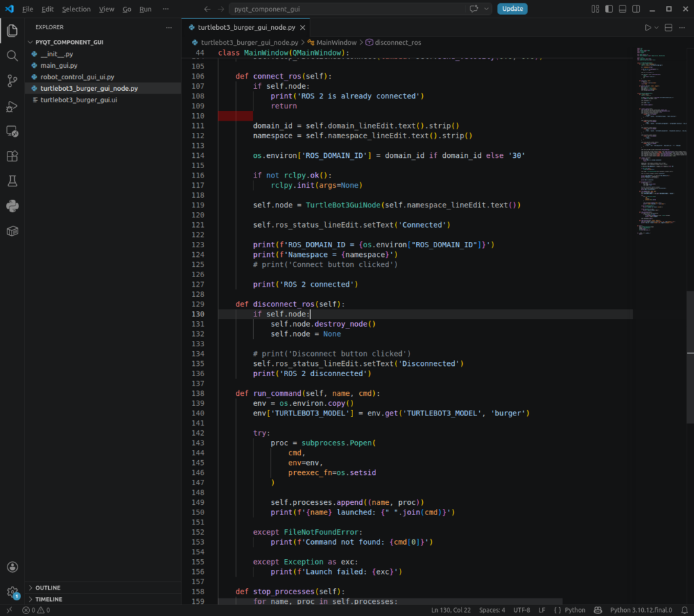
Task: Open Extensions view
Action: (12, 157)
